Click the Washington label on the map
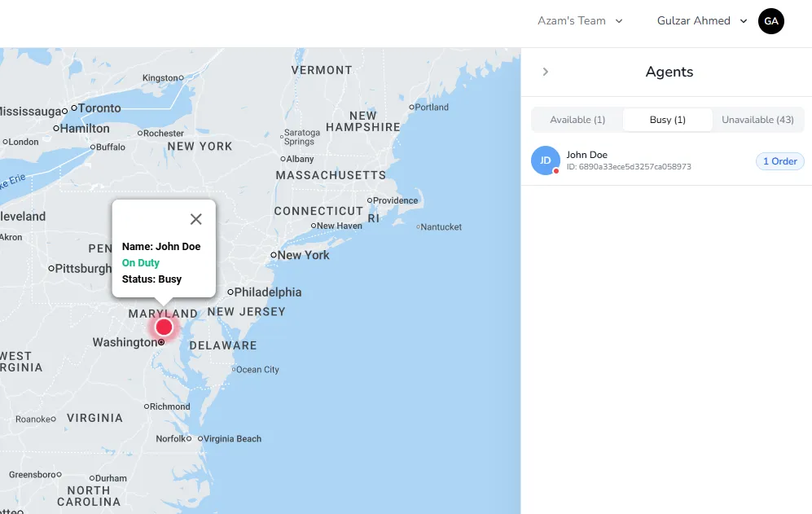The height and width of the screenshot is (514, 812). pos(125,342)
